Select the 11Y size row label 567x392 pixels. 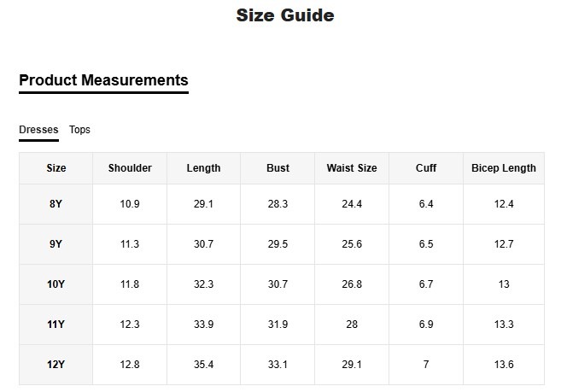click(x=56, y=325)
